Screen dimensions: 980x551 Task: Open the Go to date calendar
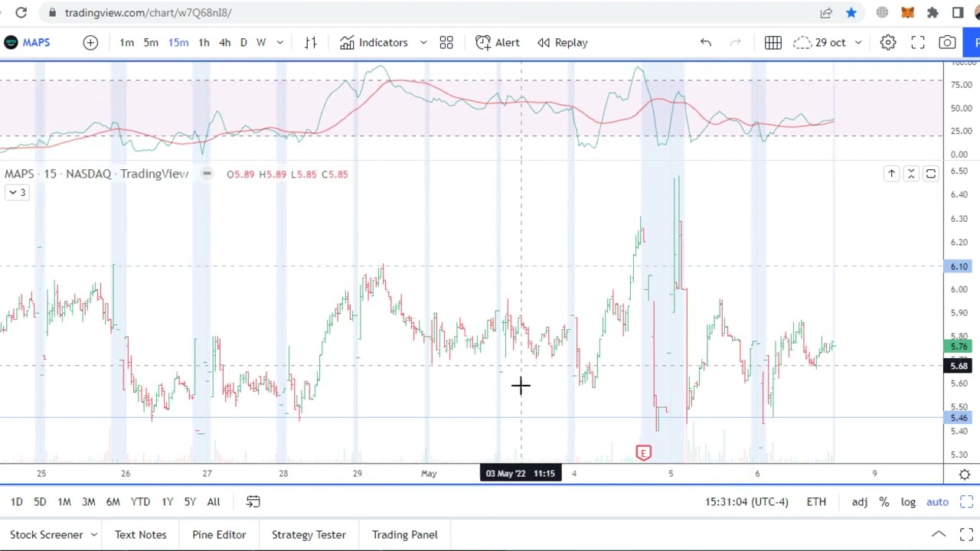tap(253, 502)
